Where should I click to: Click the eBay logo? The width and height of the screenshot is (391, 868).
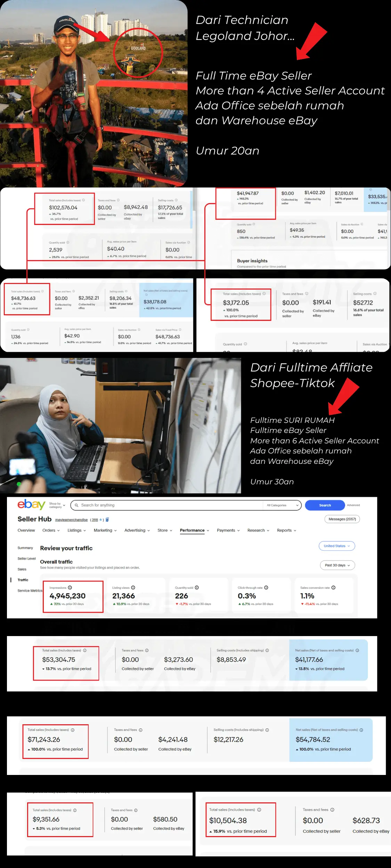point(31,504)
